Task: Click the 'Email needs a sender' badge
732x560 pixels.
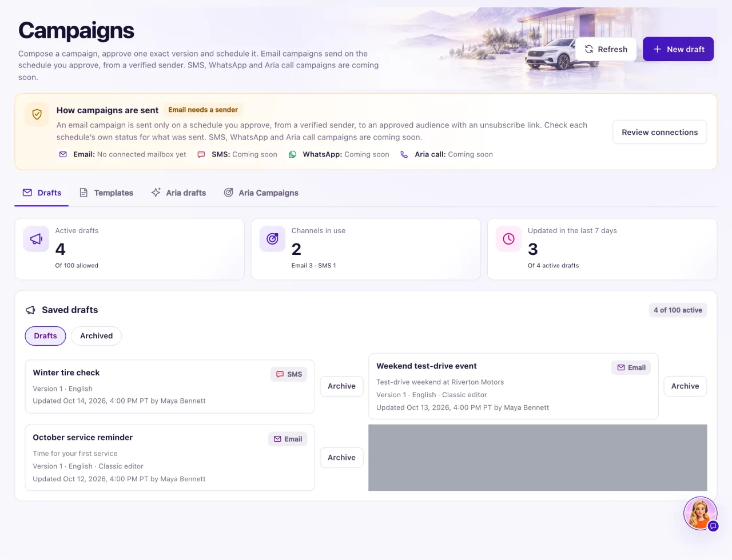Action: click(203, 110)
